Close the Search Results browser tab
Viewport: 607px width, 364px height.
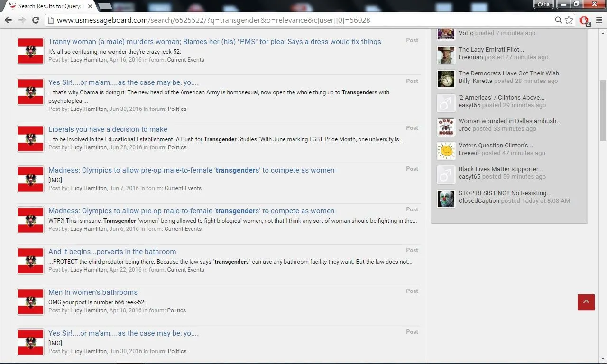(90, 6)
